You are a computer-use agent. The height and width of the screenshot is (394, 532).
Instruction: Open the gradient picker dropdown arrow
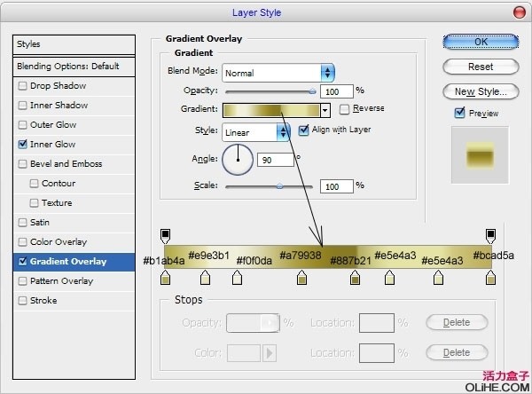point(325,110)
